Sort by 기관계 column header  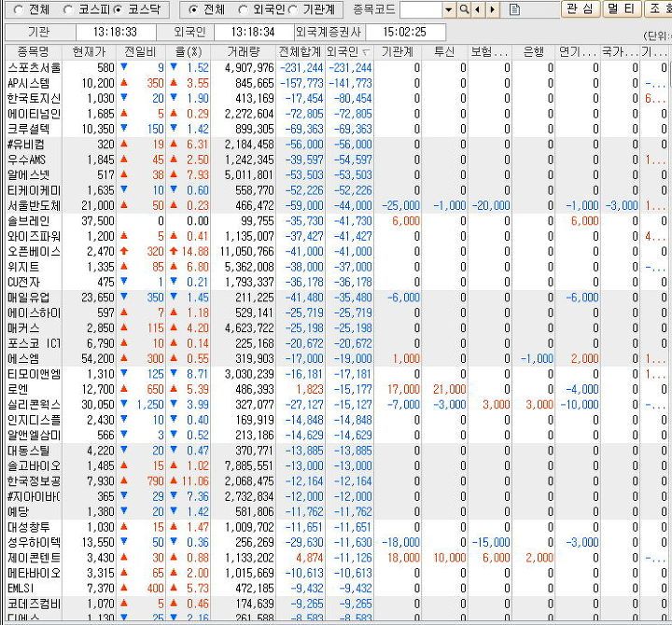[x=398, y=52]
